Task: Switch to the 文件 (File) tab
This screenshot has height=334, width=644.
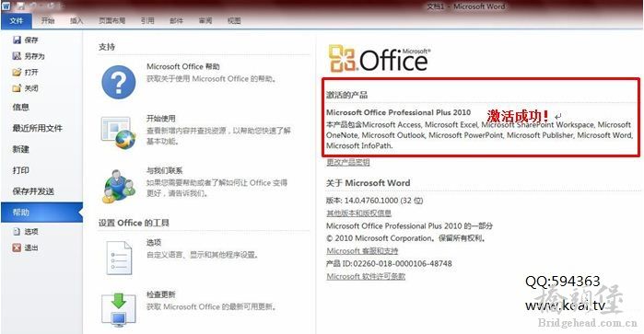Action: tap(17, 20)
